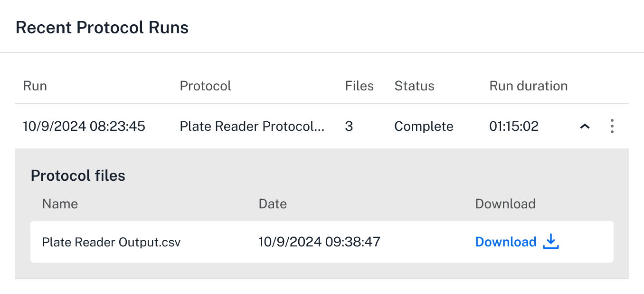Viewport: 644px width, 294px height.
Task: Download Plate Reader Output.csv
Action: pos(506,242)
